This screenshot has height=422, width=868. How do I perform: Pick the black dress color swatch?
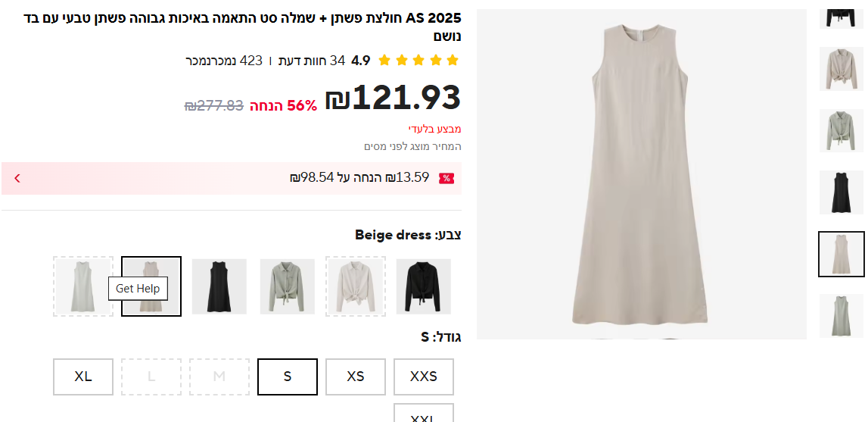219,286
